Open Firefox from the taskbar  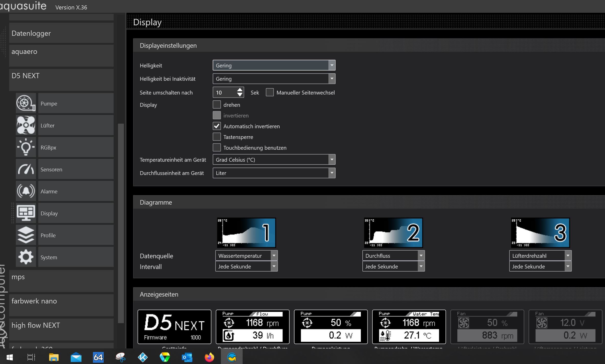point(209,357)
